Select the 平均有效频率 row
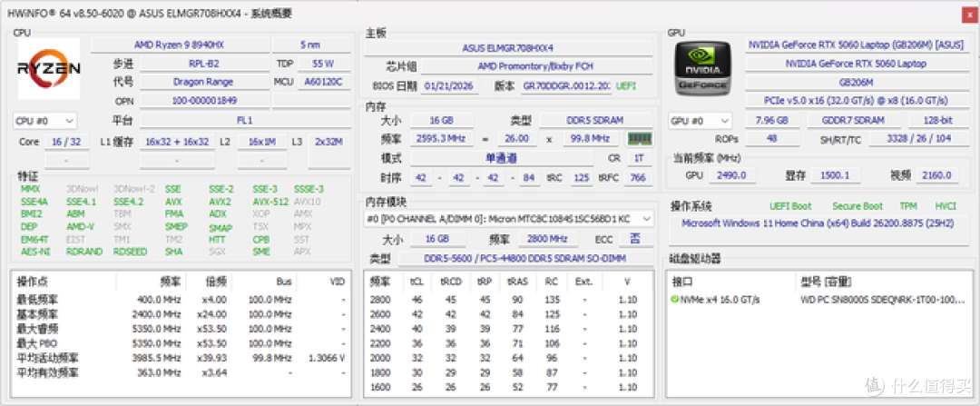980x406 pixels. pyautogui.click(x=181, y=372)
